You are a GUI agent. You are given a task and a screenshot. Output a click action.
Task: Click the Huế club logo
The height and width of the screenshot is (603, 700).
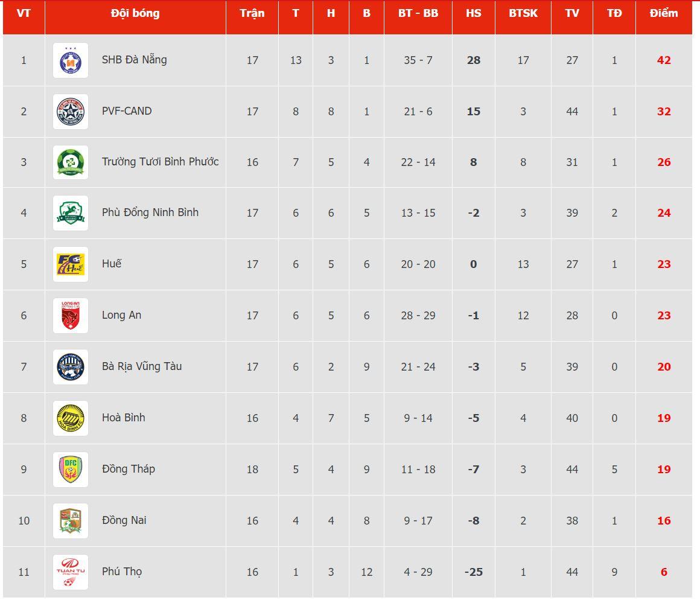pos(71,264)
